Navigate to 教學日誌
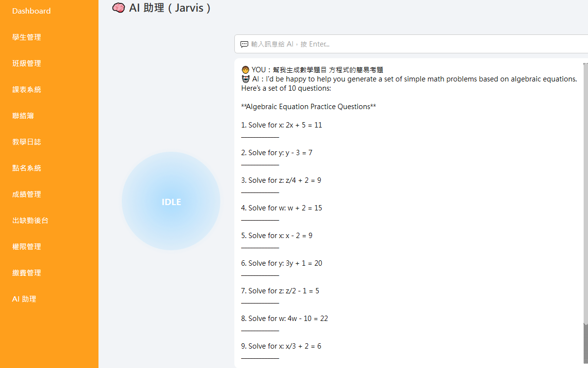Screen dimensions: 588x368 pos(27,142)
